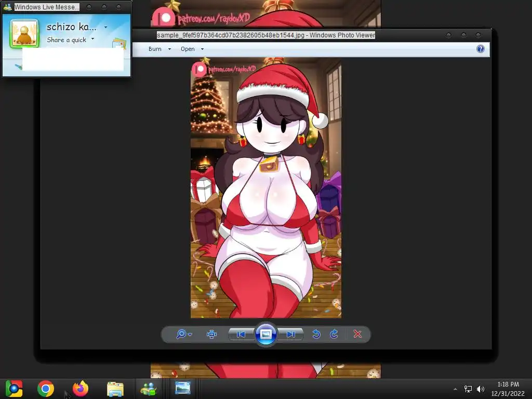Screen dimensions: 532x399
Task: Expand the arrow next to schizo ka... name
Action: (105, 27)
